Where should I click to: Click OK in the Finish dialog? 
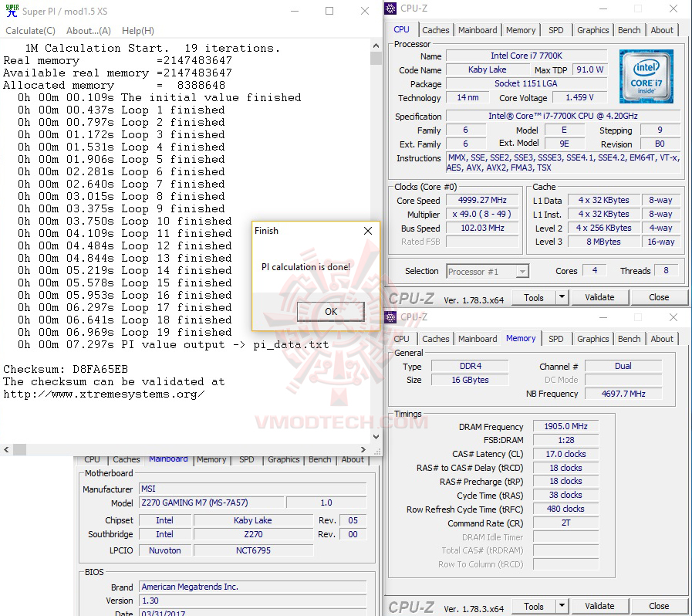click(330, 312)
